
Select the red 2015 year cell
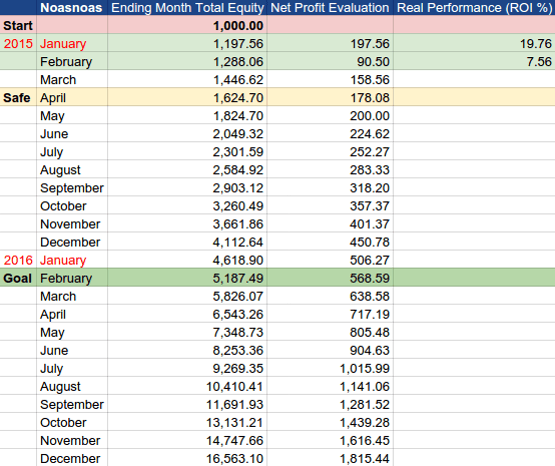(x=18, y=44)
